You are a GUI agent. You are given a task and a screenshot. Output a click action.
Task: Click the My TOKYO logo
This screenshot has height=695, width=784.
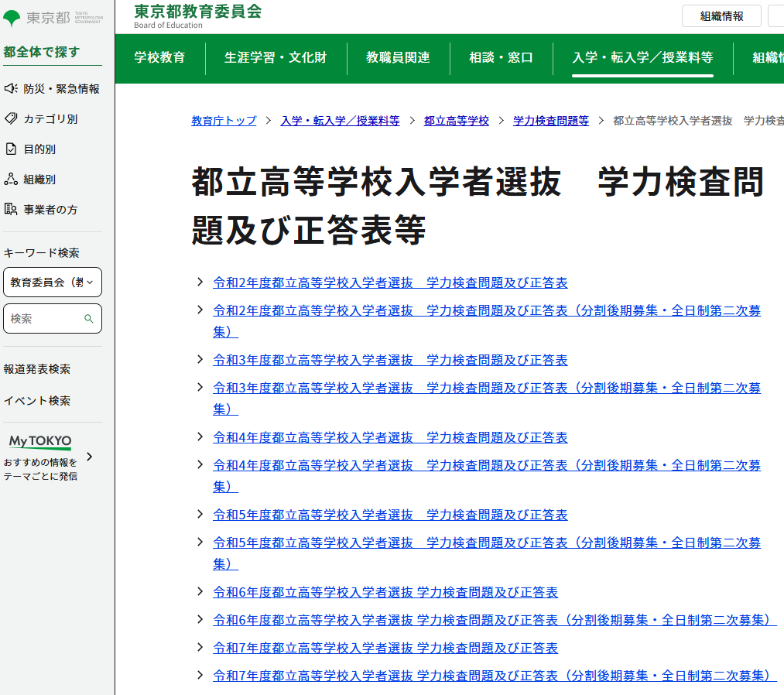point(40,442)
